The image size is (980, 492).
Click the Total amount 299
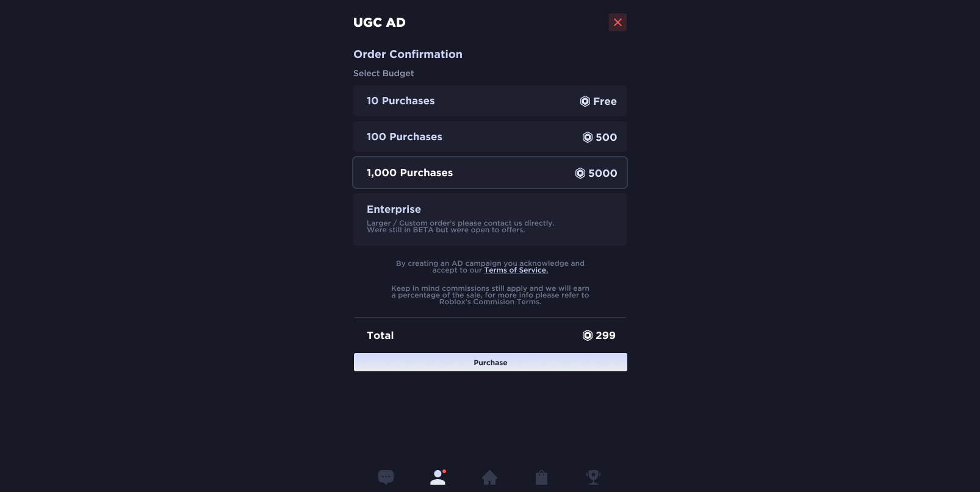[605, 335]
